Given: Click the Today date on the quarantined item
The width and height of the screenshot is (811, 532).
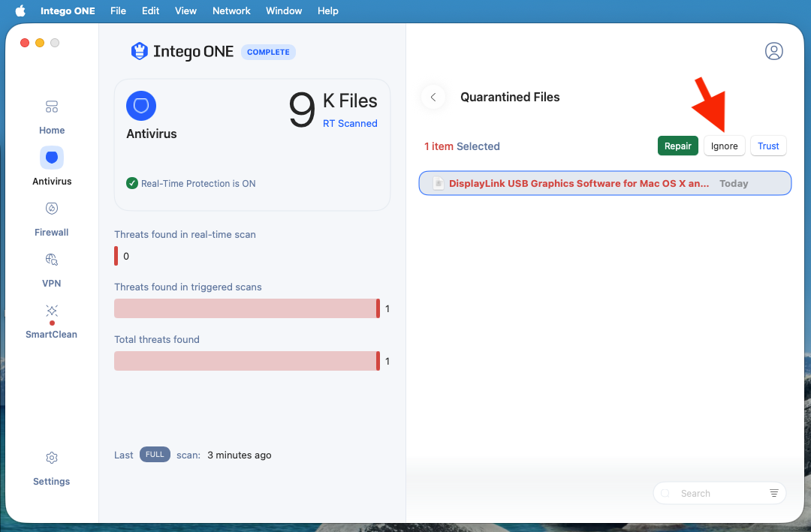Looking at the screenshot, I should [734, 184].
